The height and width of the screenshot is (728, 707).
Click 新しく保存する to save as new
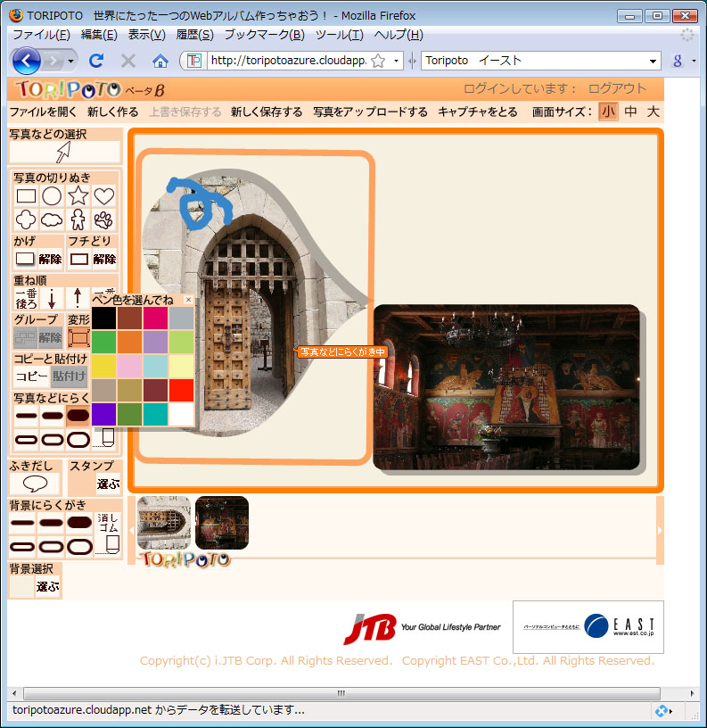pos(267,112)
